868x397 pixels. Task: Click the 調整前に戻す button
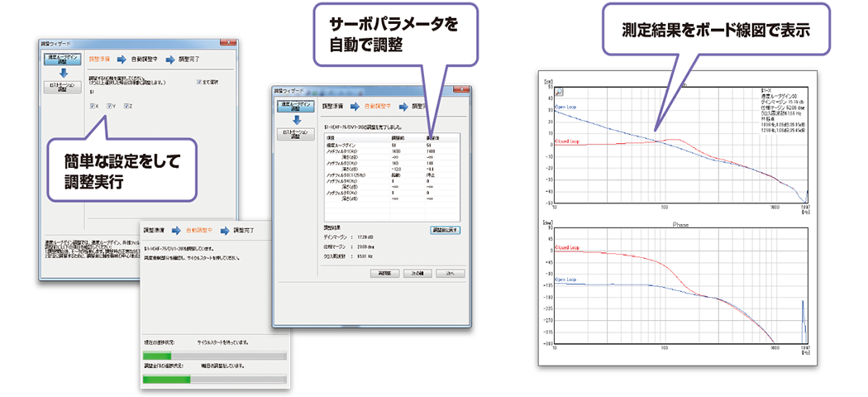(446, 228)
